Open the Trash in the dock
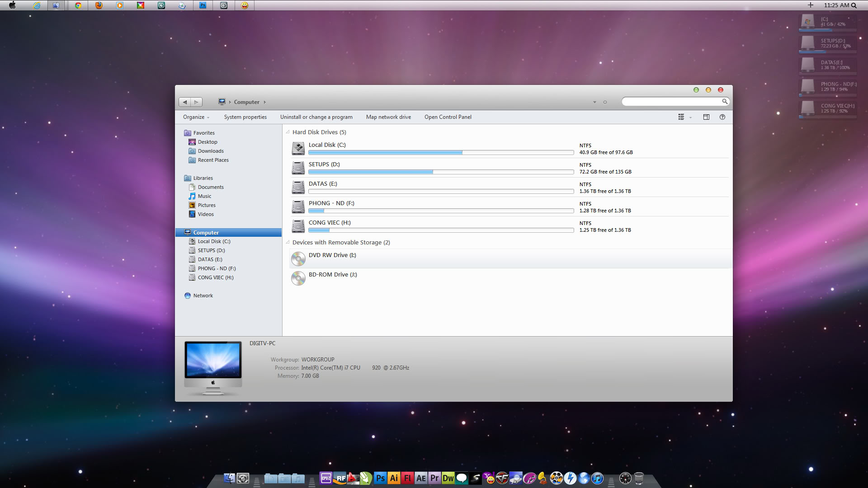This screenshot has width=868, height=488. pyautogui.click(x=639, y=478)
